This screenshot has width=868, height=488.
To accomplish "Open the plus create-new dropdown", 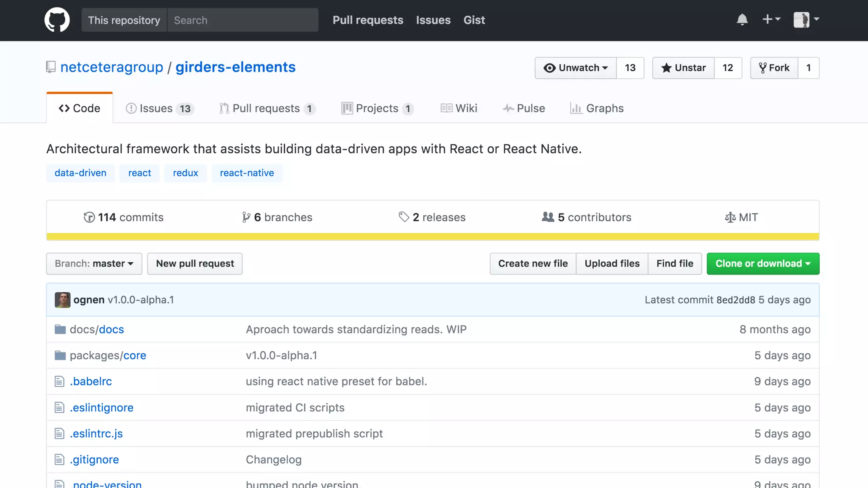I will click(771, 19).
